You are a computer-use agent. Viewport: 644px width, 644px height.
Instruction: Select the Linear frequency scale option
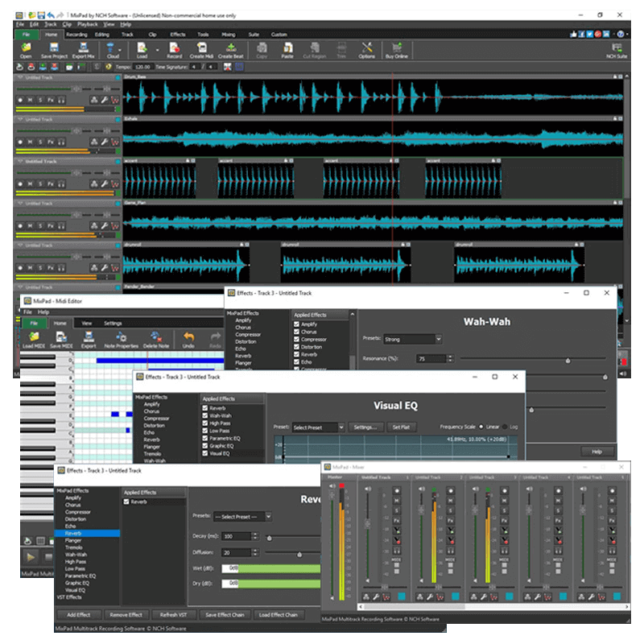[481, 427]
